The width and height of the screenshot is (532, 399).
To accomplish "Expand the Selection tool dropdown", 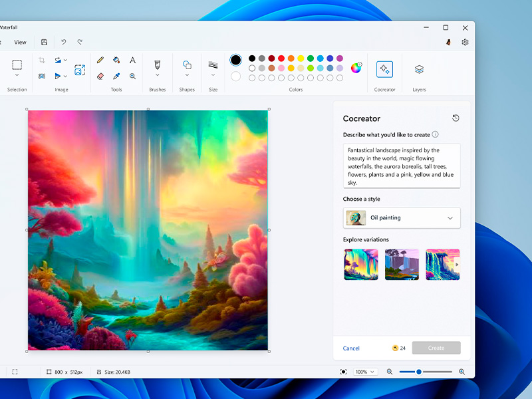I will click(x=17, y=76).
